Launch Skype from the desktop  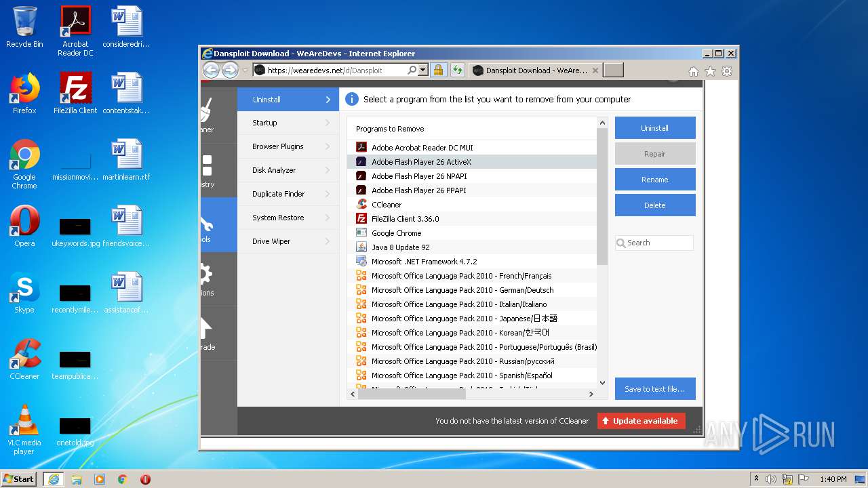click(x=24, y=293)
